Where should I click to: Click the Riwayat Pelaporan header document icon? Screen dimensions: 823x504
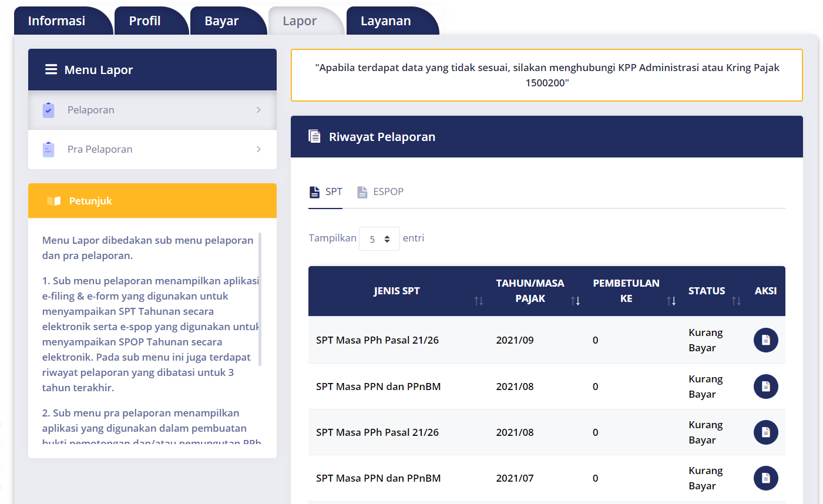(315, 137)
